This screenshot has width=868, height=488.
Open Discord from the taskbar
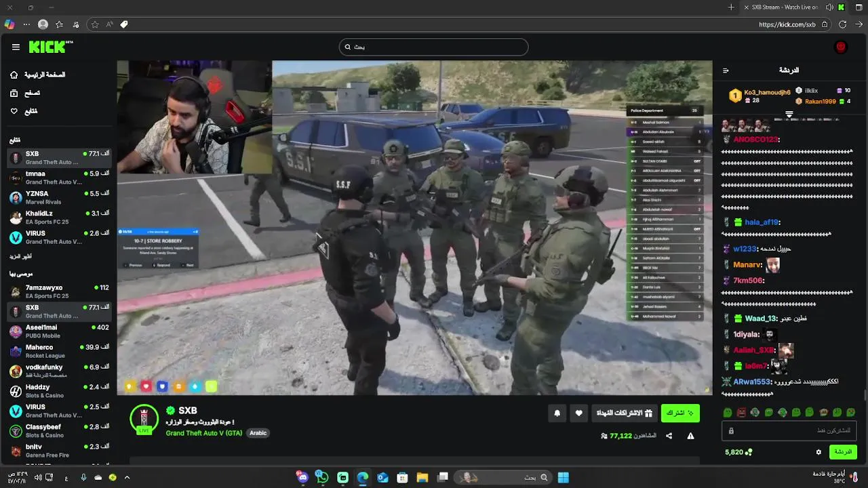pos(303,478)
